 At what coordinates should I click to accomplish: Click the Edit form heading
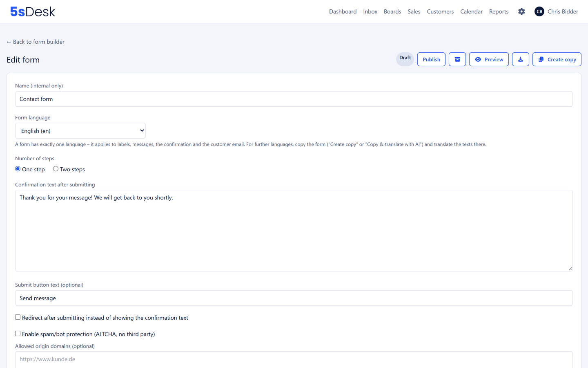tap(23, 60)
